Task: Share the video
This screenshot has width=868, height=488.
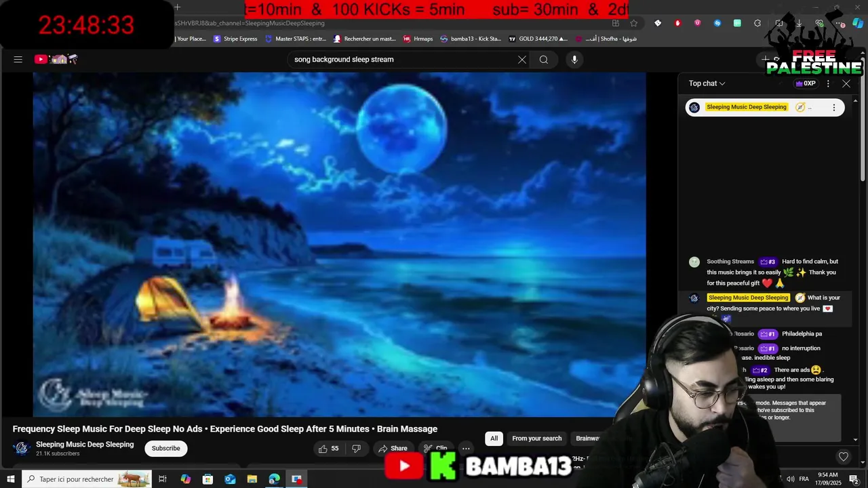Action: point(393,449)
